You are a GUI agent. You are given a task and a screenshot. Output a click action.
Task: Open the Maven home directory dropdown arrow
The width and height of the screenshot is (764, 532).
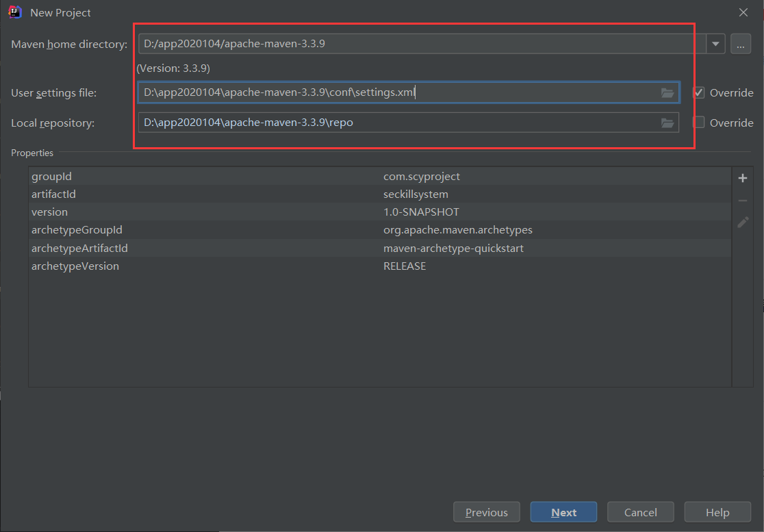715,44
